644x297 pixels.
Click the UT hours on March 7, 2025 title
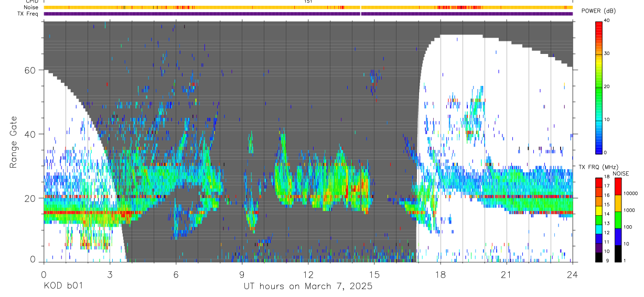click(308, 287)
